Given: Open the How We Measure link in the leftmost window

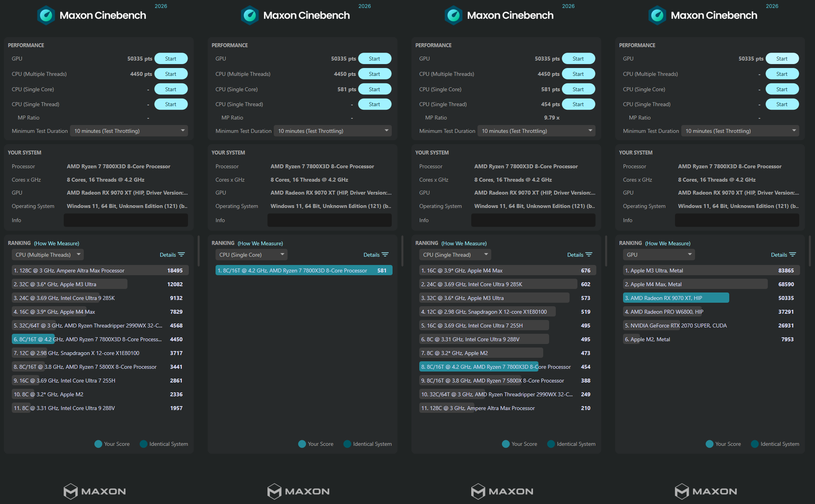Looking at the screenshot, I should tap(57, 243).
